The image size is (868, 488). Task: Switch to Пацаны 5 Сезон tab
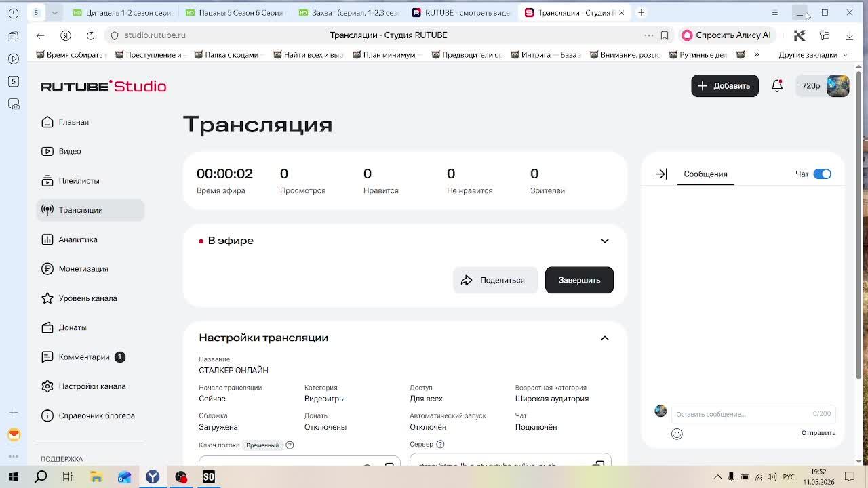point(235,13)
